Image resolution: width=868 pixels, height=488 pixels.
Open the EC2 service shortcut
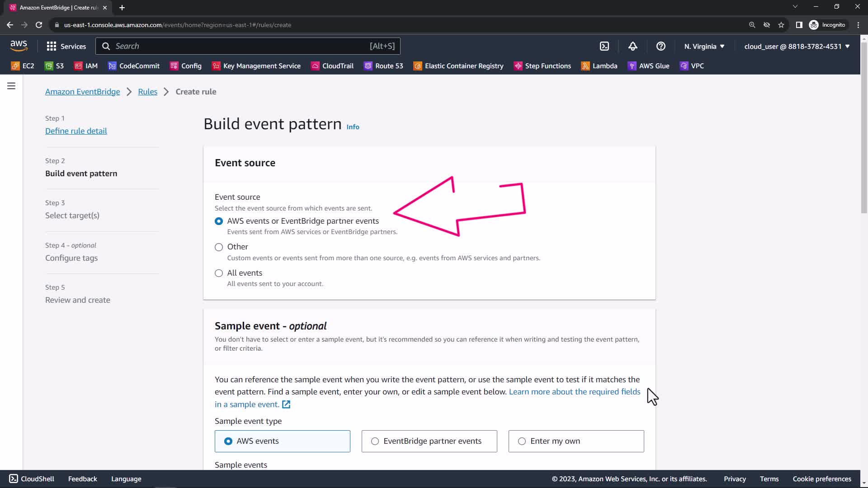[23, 66]
